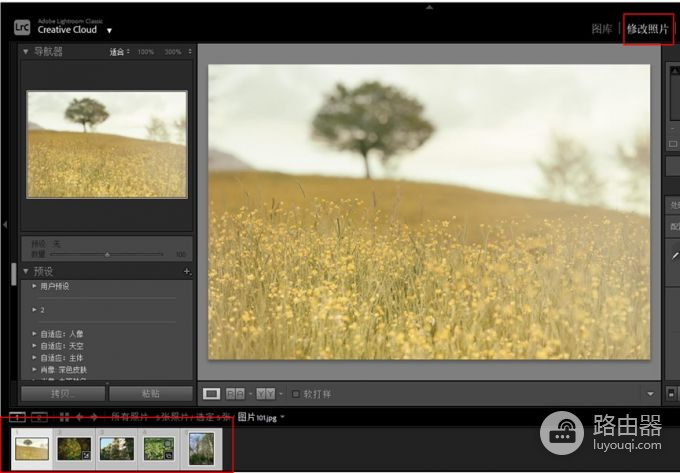
Task: Expand the 自适应: 天空 presets
Action: 34,346
